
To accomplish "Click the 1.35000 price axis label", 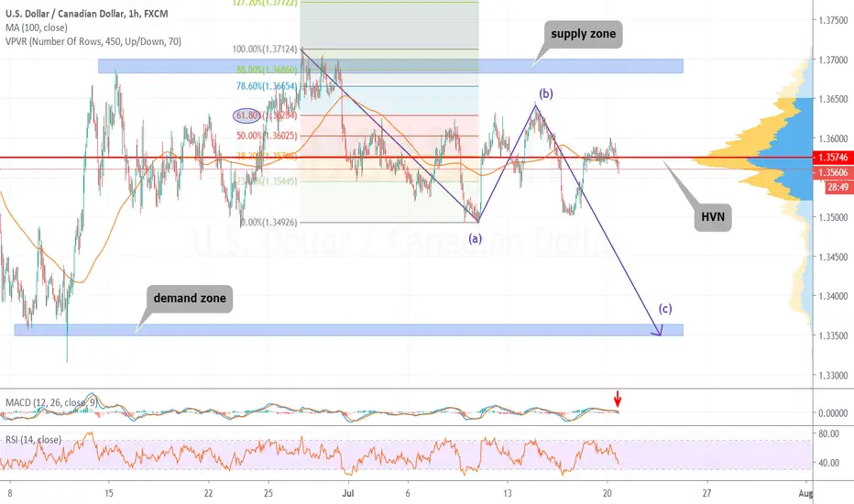I will tap(833, 217).
